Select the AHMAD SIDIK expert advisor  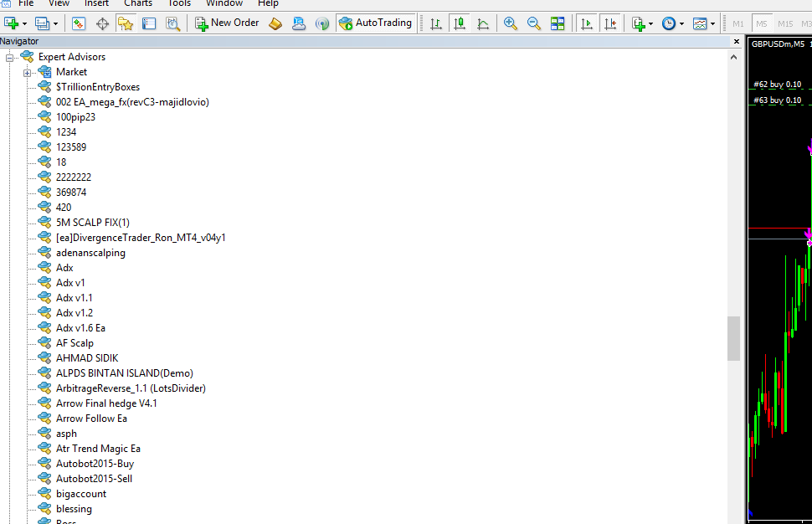[x=87, y=357]
